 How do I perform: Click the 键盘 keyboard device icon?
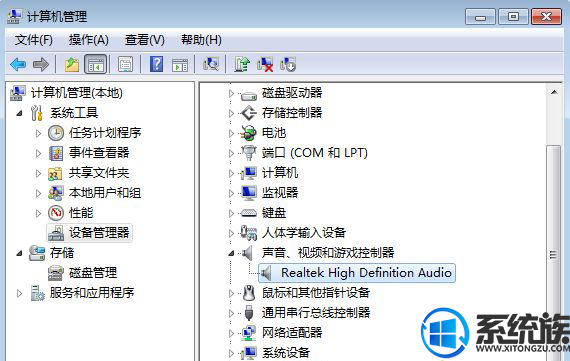click(249, 213)
